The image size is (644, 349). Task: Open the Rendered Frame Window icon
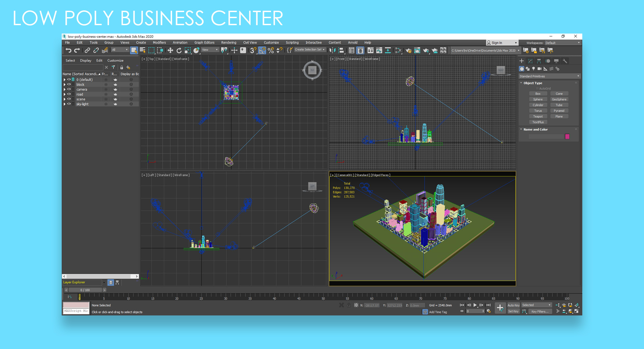[417, 50]
